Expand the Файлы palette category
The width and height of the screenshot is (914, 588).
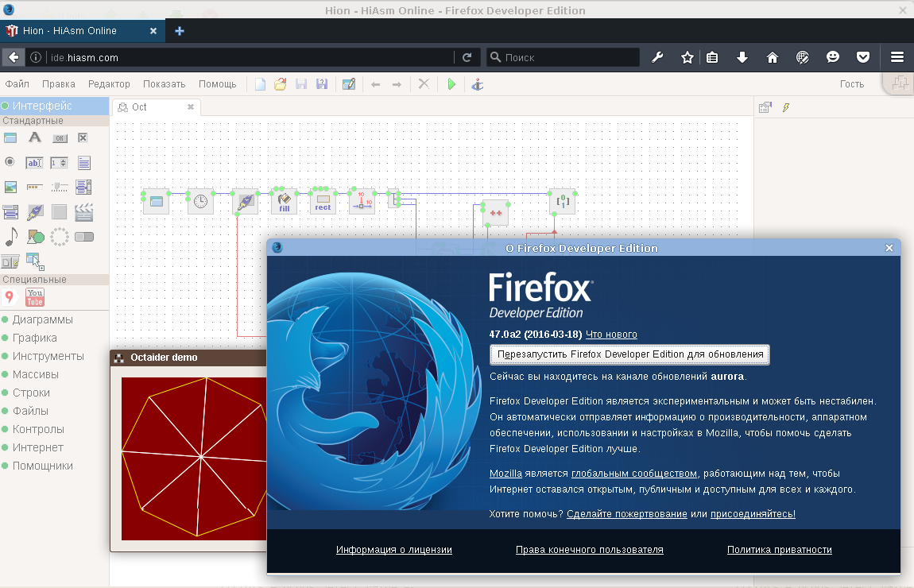pos(30,411)
